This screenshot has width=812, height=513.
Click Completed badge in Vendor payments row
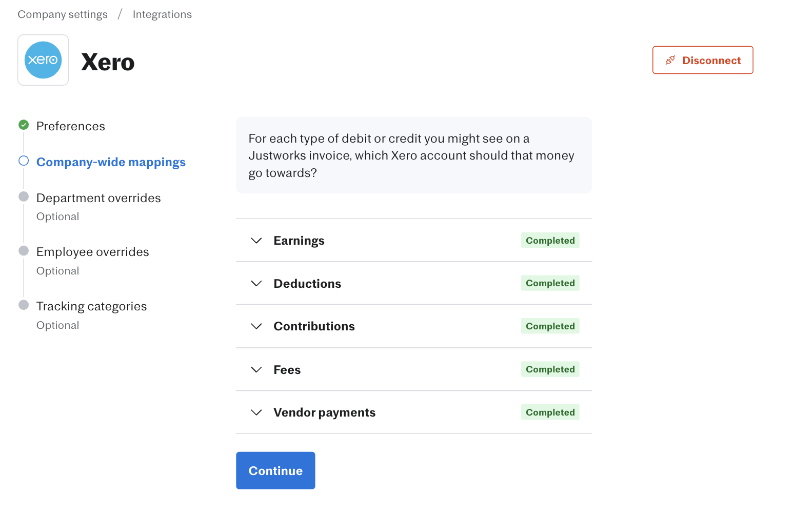pyautogui.click(x=550, y=412)
